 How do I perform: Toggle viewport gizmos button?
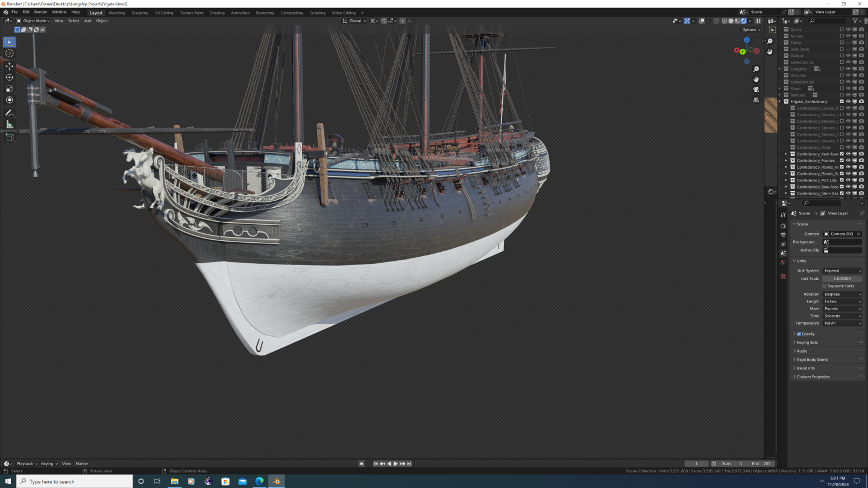(x=687, y=21)
